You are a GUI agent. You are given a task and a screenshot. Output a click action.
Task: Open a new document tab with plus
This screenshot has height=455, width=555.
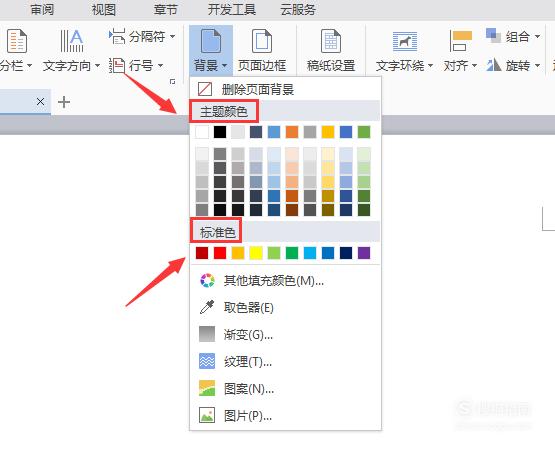64,102
